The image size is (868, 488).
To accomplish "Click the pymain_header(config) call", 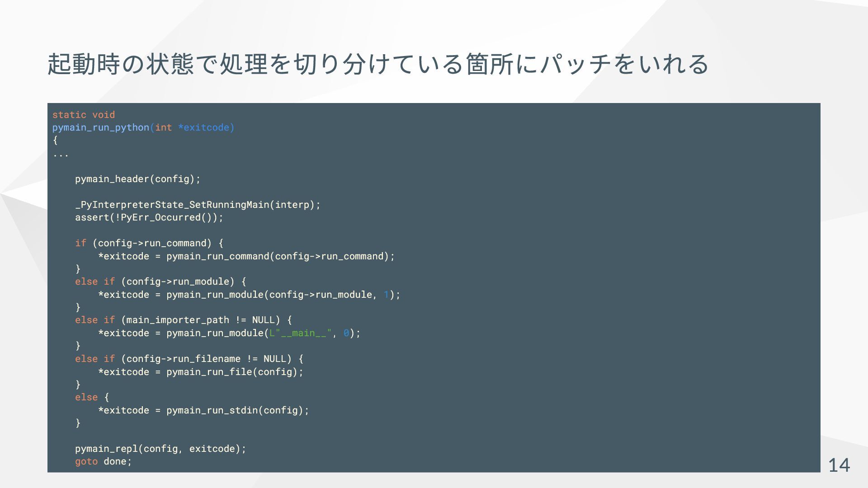I will (x=137, y=179).
